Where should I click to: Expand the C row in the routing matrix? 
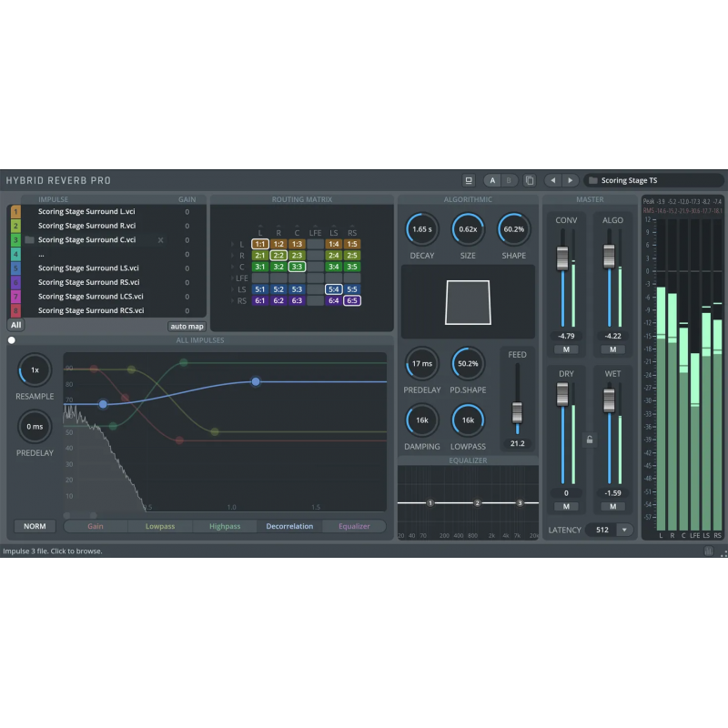pyautogui.click(x=232, y=266)
